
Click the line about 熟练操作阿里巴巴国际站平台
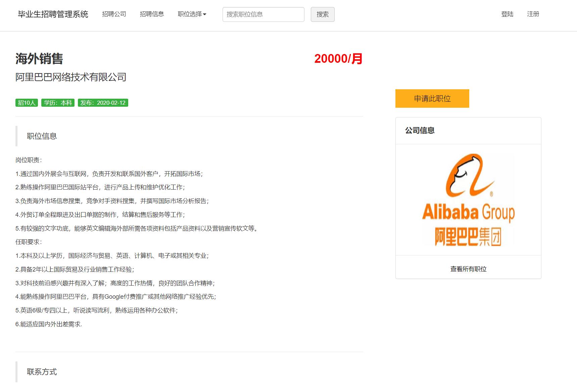[100, 187]
